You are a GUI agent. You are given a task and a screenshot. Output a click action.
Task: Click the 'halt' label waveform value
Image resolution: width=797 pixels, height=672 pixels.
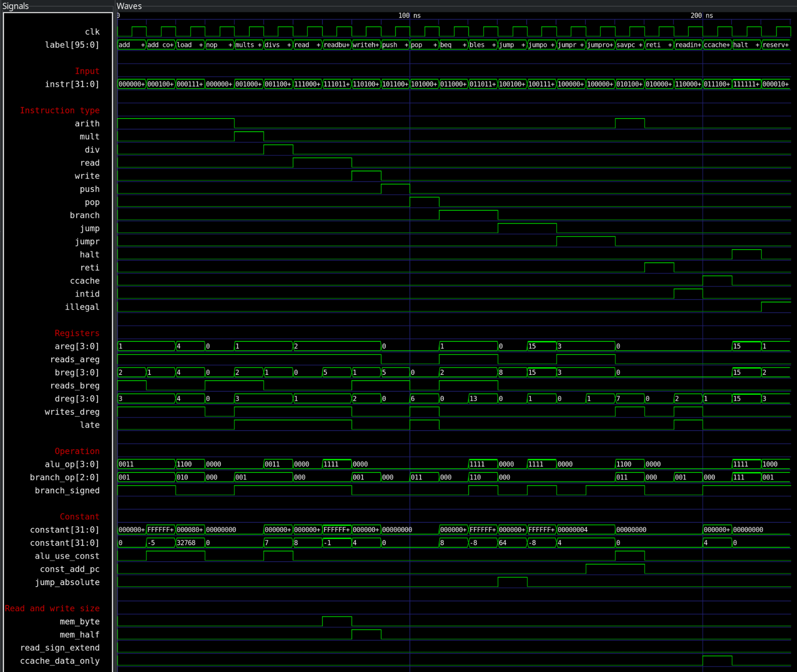pos(746,45)
